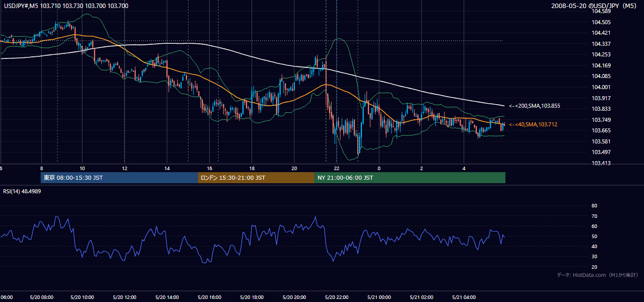Click the 104.337 price axis label
Screen dimensions: 644x302
click(x=601, y=44)
